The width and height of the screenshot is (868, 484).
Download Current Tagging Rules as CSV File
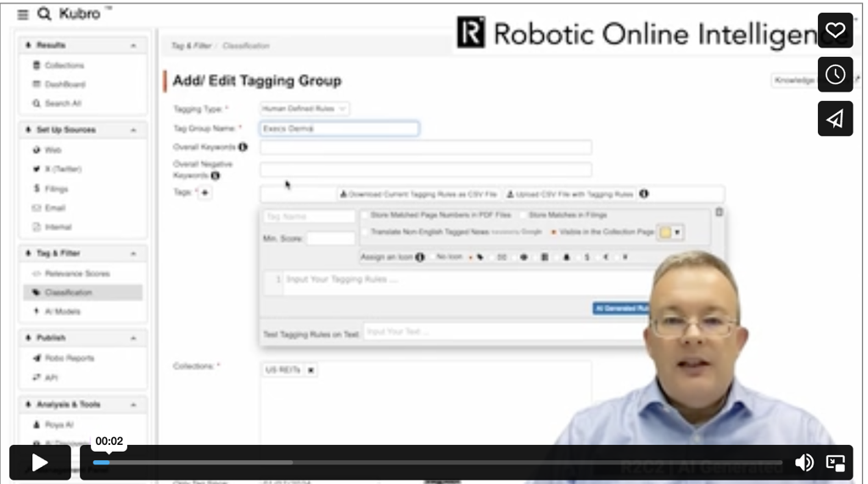click(x=418, y=194)
